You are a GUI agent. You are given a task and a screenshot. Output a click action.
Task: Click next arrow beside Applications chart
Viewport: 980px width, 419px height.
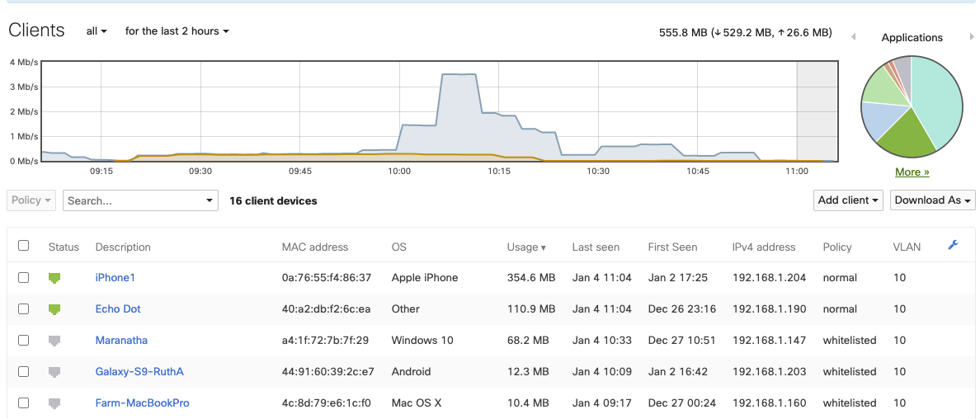[x=972, y=37]
